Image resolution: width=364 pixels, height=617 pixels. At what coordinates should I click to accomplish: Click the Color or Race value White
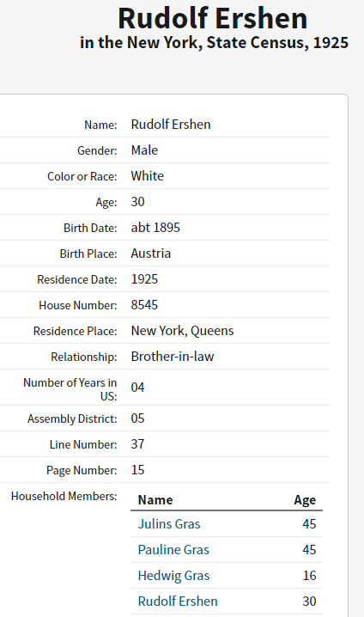click(147, 176)
